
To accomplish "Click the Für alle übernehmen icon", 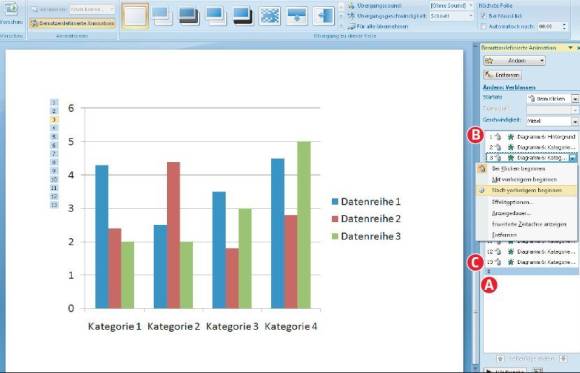I will point(351,26).
